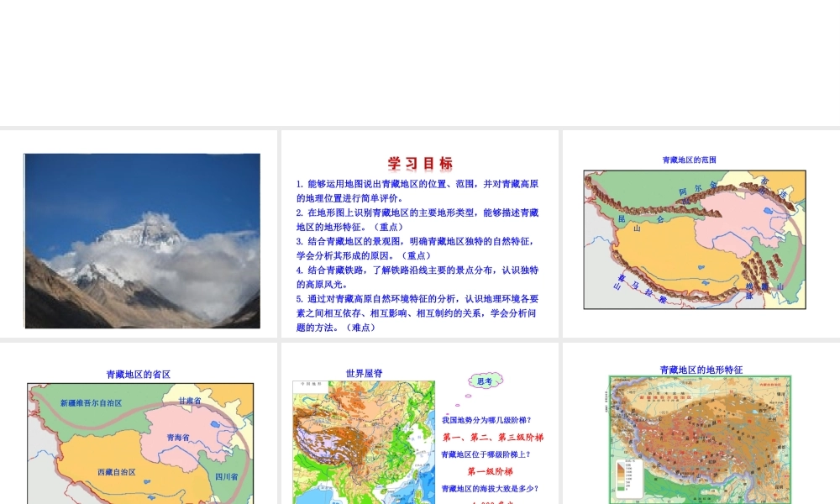Click the 青藏地区的地形特征 title

click(701, 370)
